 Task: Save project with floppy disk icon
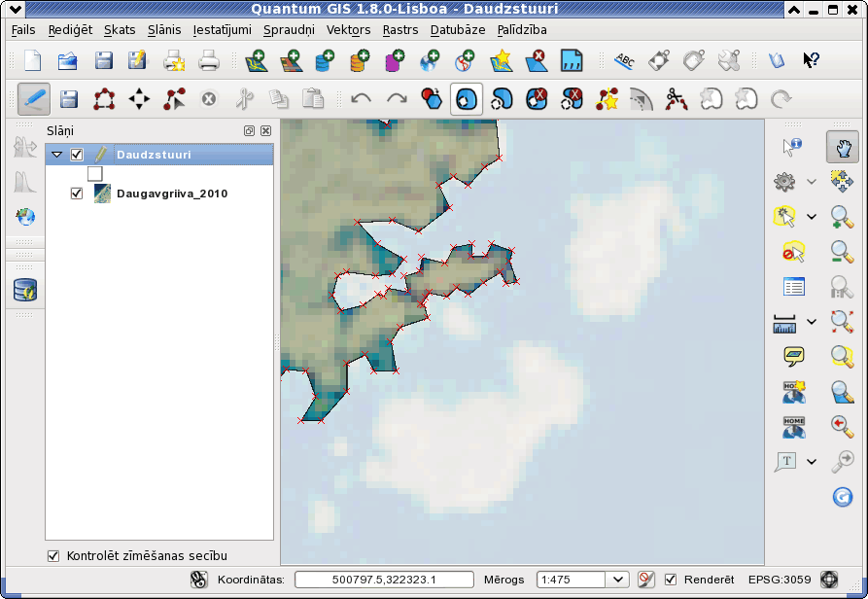[103, 60]
